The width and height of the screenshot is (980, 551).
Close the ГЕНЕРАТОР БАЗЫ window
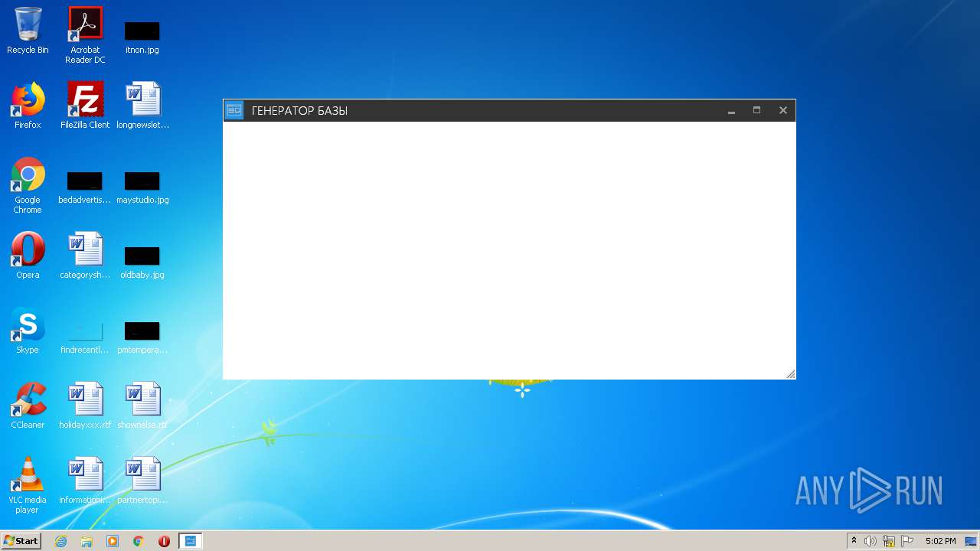[782, 111]
